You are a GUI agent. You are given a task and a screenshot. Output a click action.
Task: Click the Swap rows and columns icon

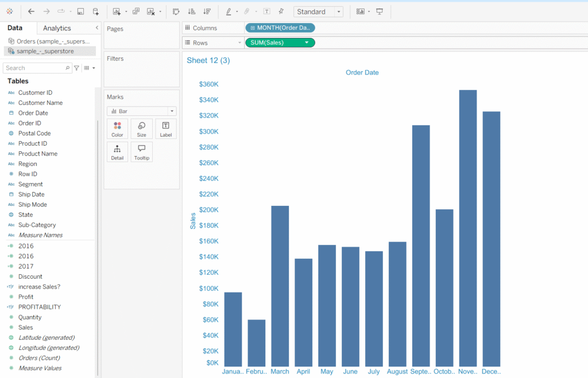click(x=176, y=11)
